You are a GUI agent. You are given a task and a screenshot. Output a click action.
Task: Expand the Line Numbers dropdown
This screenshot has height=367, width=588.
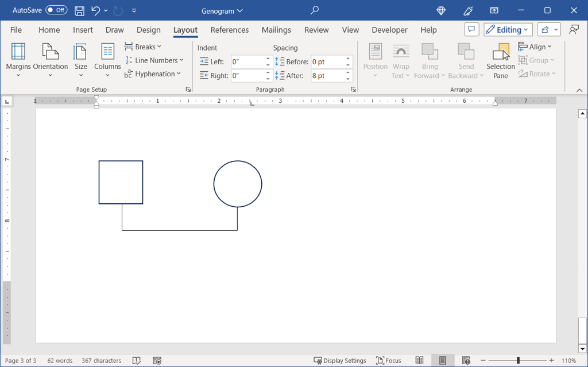pos(154,60)
